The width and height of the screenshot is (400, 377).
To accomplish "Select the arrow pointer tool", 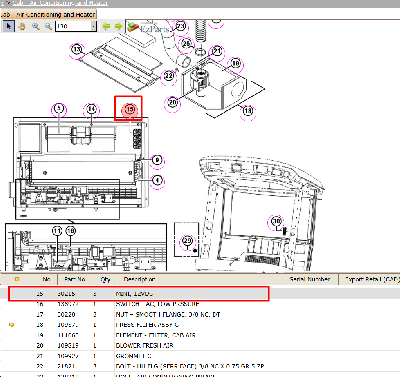I will [8, 26].
